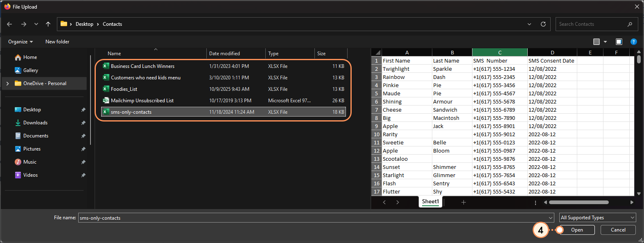644x243 pixels.
Task: Open Desktop quick access folder
Action: pos(32,110)
